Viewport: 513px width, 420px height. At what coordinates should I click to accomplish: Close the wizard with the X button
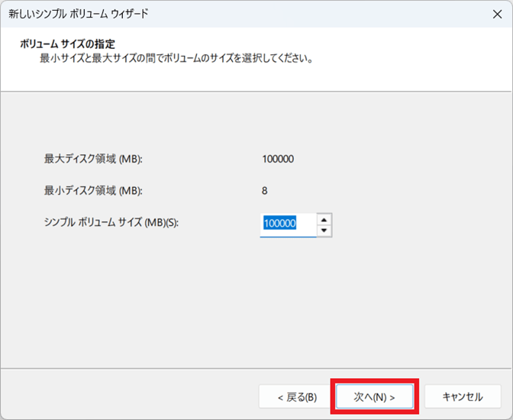498,14
